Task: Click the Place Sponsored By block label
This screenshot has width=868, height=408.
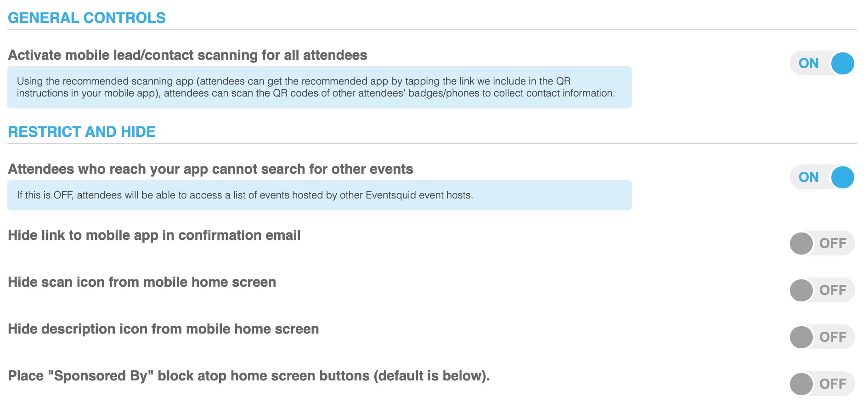Action: click(x=249, y=376)
